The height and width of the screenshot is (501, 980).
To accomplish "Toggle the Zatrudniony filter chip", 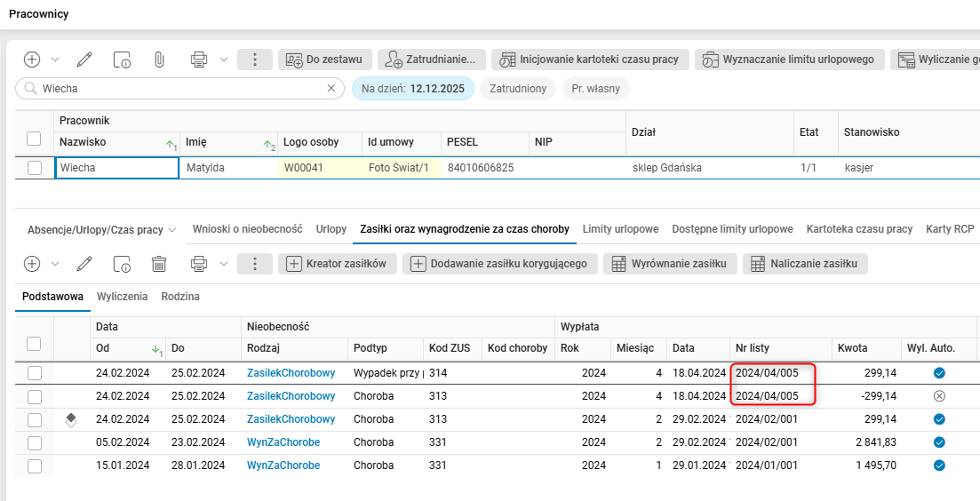I will pyautogui.click(x=518, y=89).
